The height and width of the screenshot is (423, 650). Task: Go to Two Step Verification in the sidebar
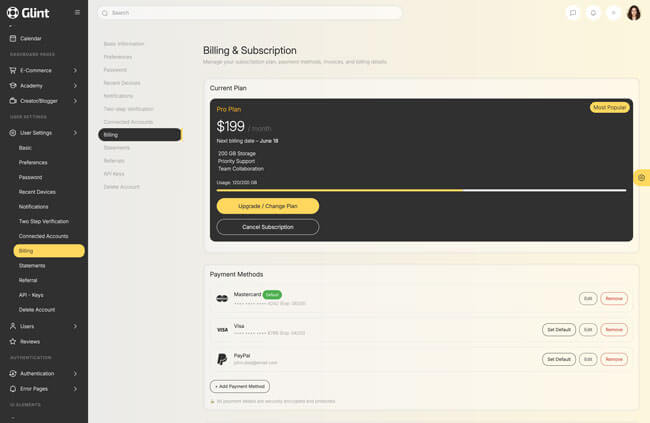coord(44,221)
